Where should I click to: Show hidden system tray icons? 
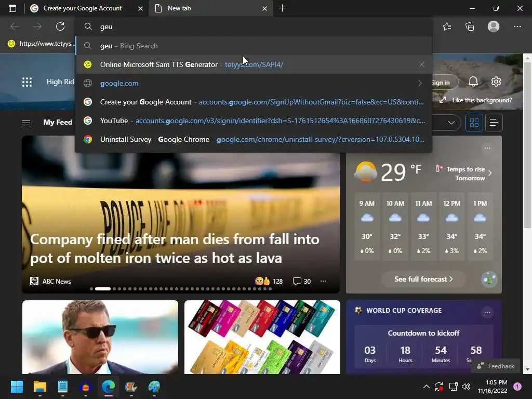click(x=427, y=387)
